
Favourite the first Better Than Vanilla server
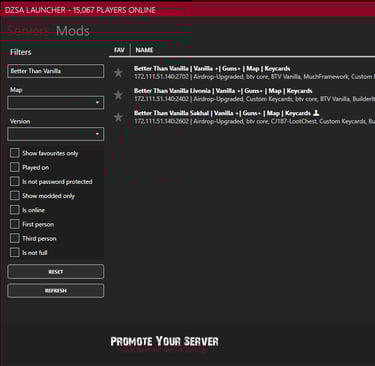click(x=118, y=73)
